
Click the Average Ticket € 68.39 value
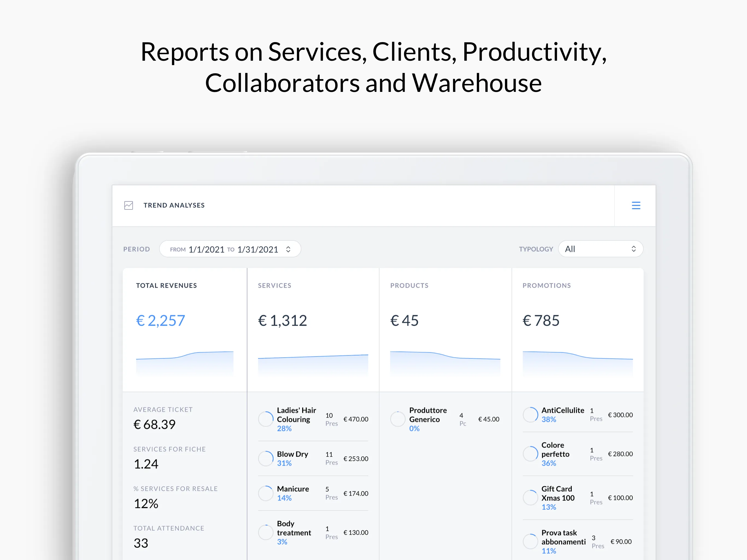(x=154, y=425)
